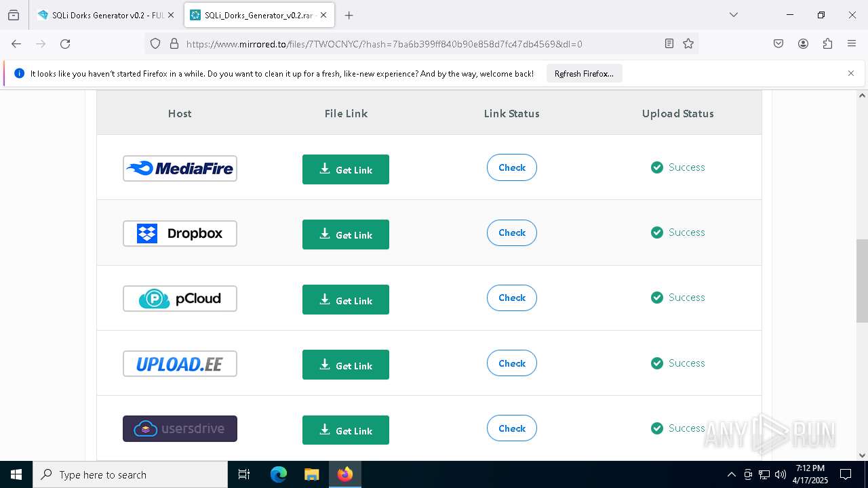Get Link for usersdrive
868x488 pixels.
pyautogui.click(x=346, y=430)
